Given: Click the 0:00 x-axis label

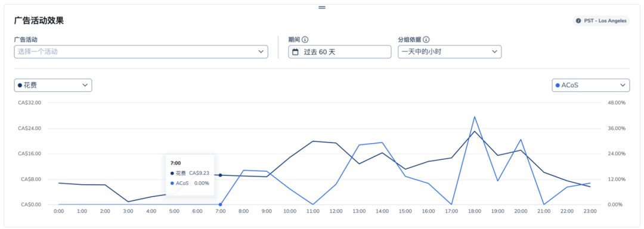Looking at the screenshot, I should pos(58,211).
